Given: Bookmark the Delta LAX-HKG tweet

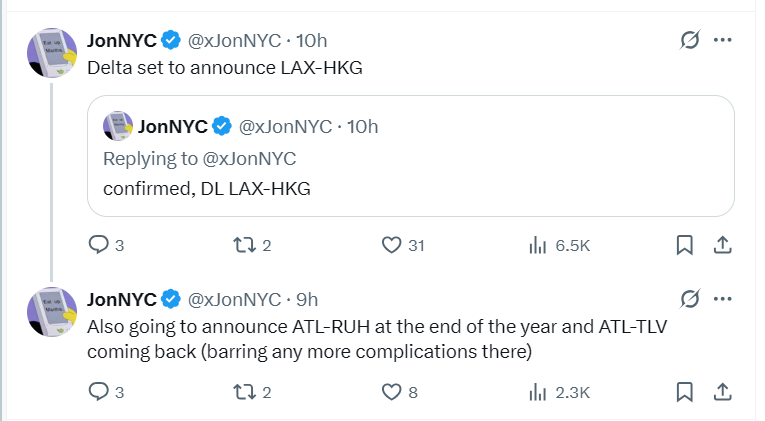Looking at the screenshot, I should pos(685,245).
